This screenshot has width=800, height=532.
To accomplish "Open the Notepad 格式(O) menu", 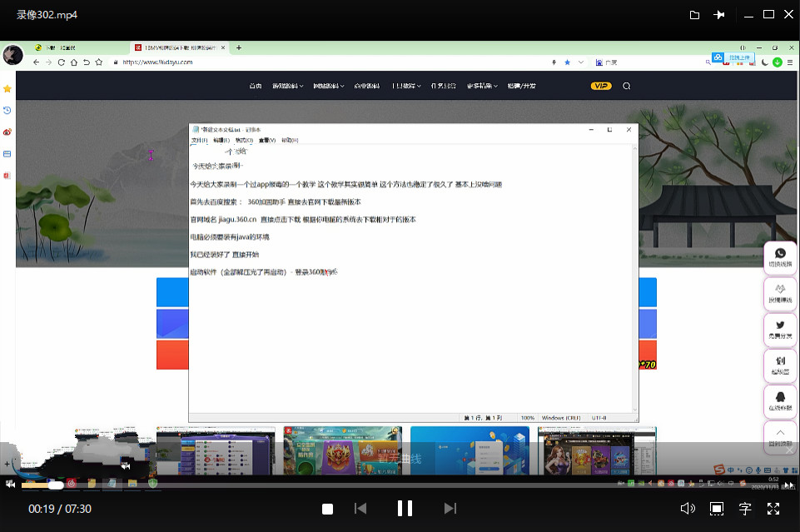I will coord(245,140).
